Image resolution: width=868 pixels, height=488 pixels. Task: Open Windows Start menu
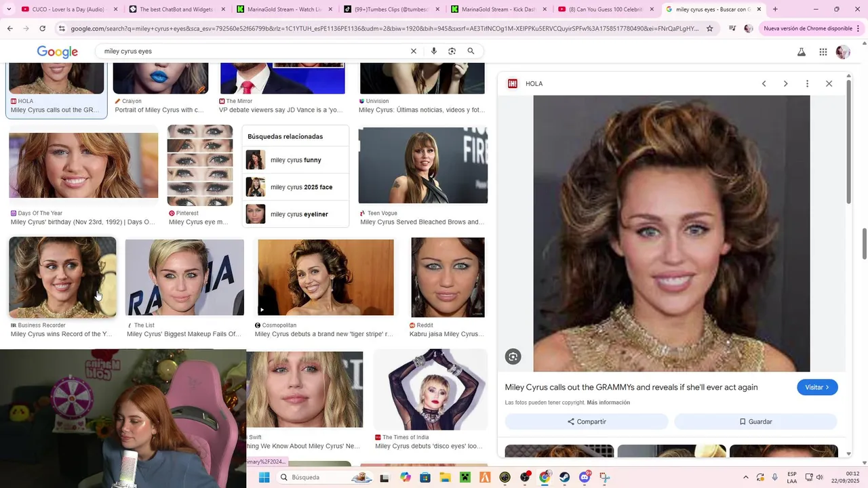point(264,477)
